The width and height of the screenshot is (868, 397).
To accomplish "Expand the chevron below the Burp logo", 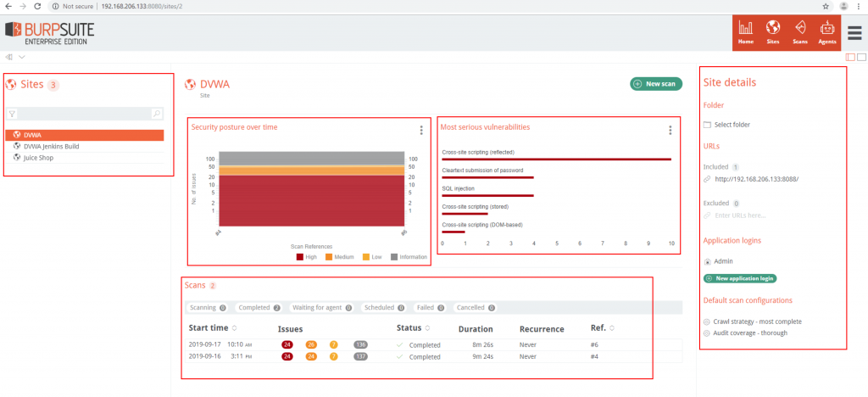I will 22,58.
